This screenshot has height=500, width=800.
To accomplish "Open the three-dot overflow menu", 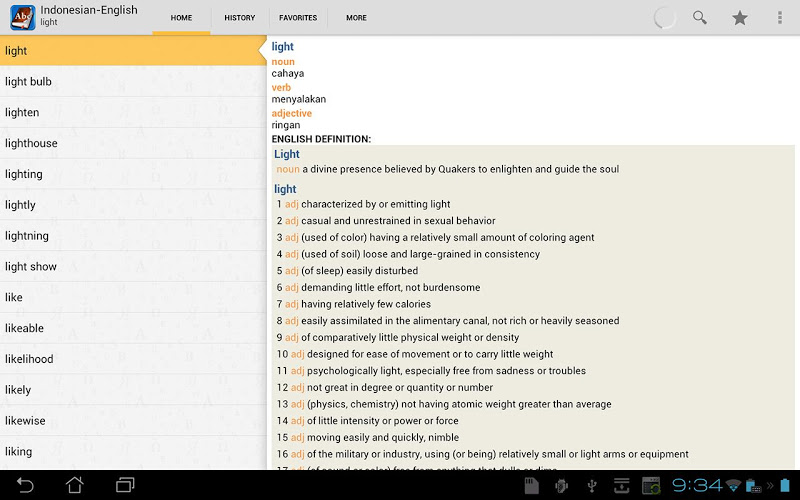I will point(780,18).
